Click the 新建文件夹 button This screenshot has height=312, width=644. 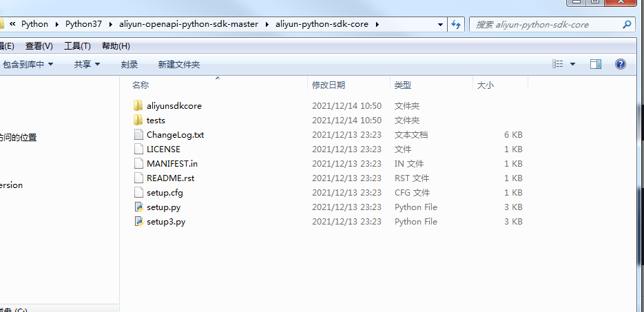click(179, 65)
